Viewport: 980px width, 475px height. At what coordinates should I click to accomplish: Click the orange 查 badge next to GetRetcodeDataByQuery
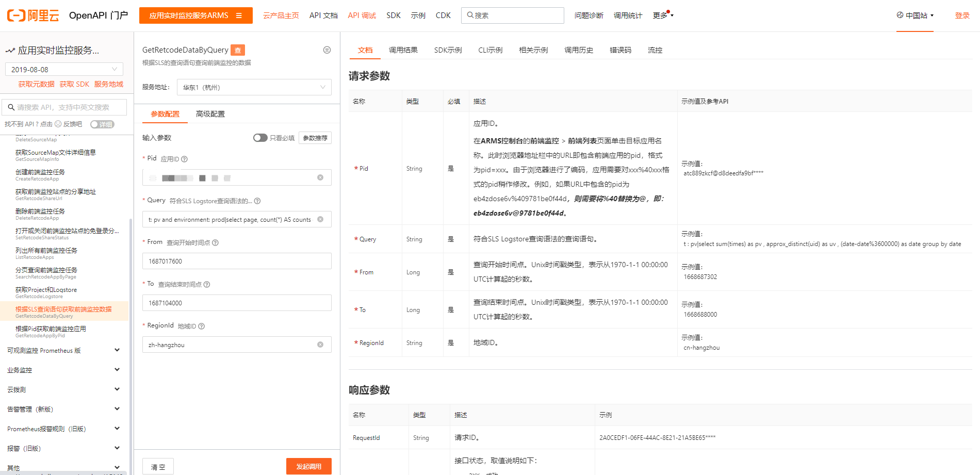(238, 50)
